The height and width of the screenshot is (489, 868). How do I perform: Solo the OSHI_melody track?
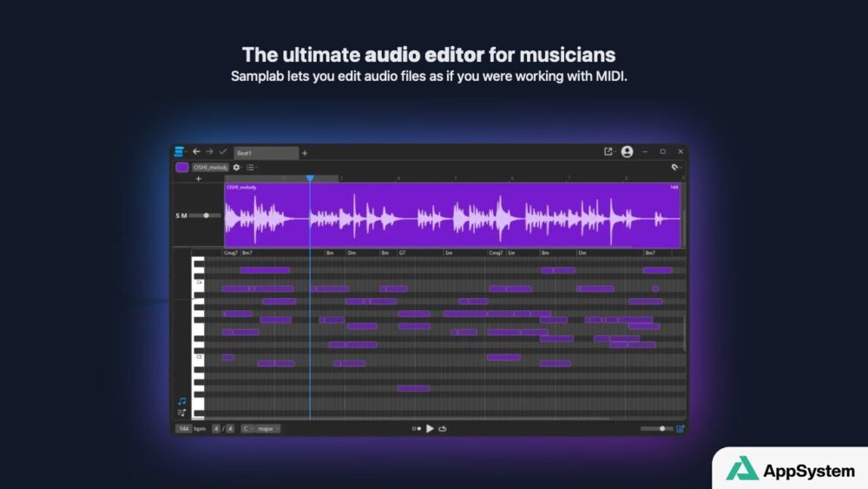[x=178, y=215]
